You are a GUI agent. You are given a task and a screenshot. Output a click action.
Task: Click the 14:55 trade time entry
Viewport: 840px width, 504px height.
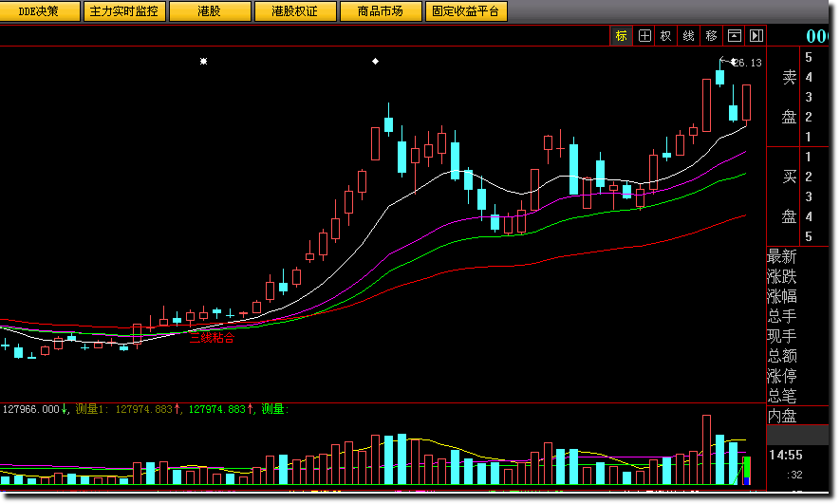click(786, 456)
